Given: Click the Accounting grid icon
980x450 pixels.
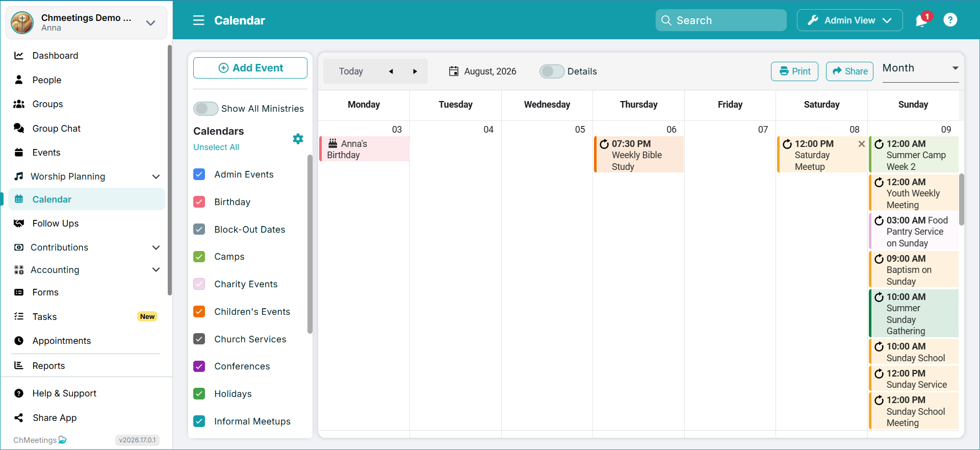Looking at the screenshot, I should (x=19, y=270).
